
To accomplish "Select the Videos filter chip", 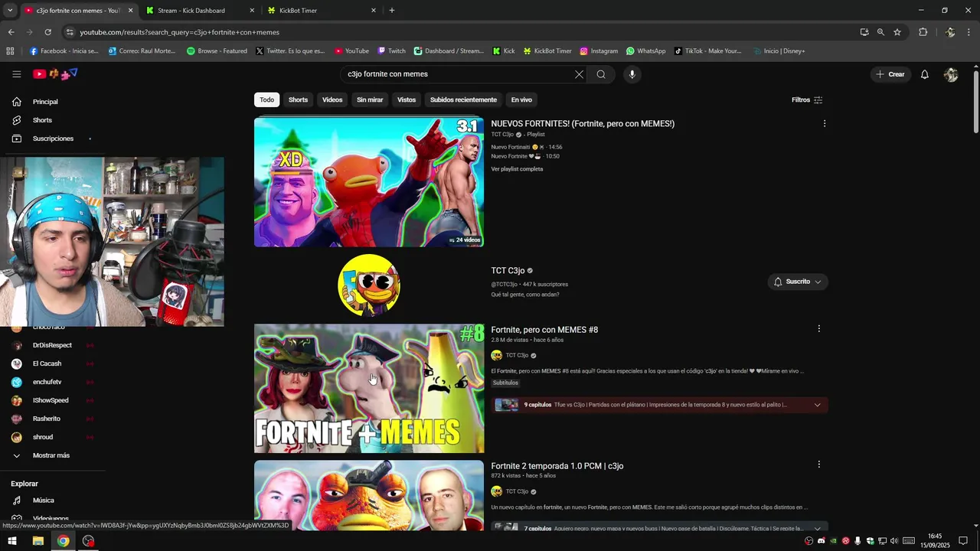I will point(332,99).
